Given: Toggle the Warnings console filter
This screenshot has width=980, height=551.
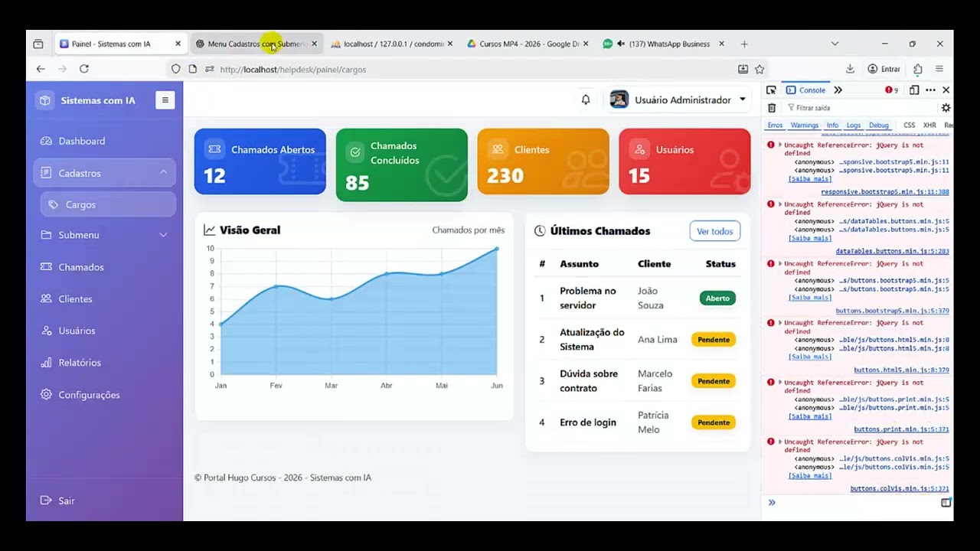Looking at the screenshot, I should tap(805, 125).
